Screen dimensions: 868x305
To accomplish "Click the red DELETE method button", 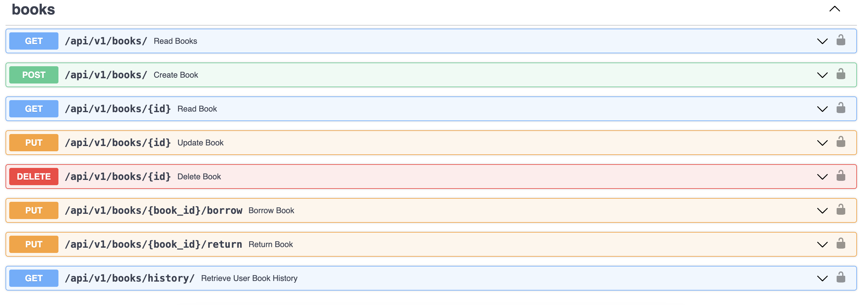I will (x=34, y=177).
